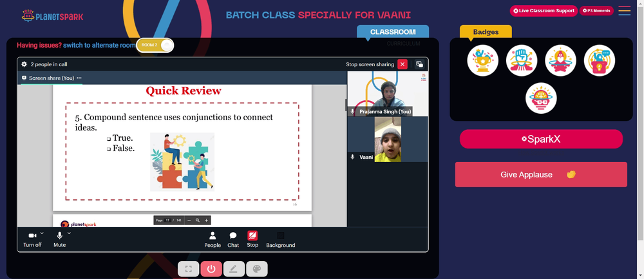Click the 'Quick Review' heading
This screenshot has height=279, width=644.
point(183,91)
